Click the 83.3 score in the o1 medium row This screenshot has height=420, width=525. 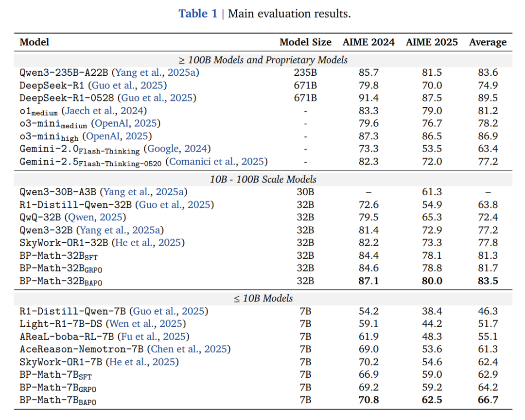tap(368, 111)
